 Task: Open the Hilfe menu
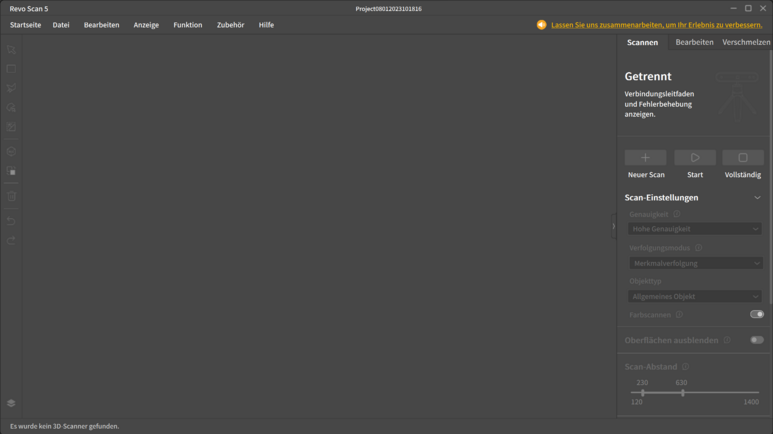[266, 25]
